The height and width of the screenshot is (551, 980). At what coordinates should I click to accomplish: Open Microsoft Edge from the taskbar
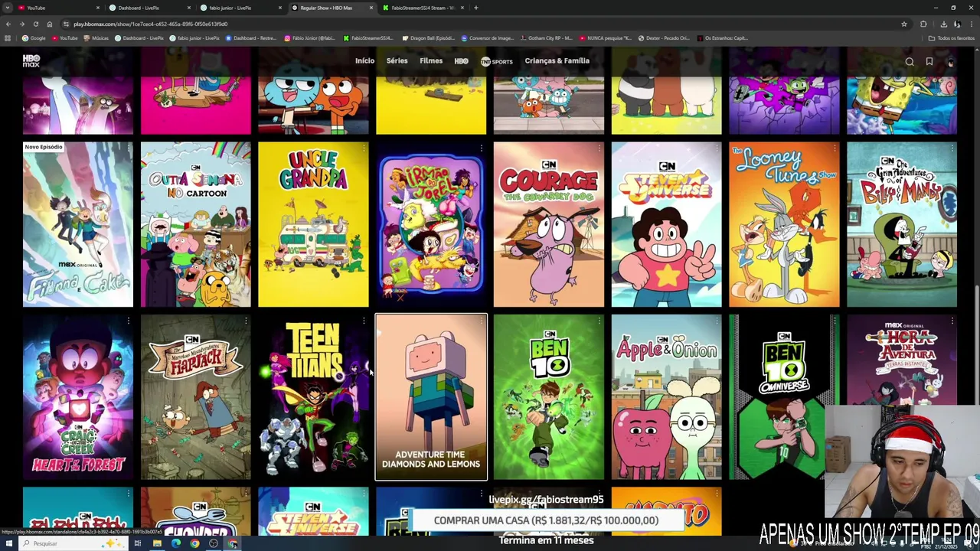(176, 543)
